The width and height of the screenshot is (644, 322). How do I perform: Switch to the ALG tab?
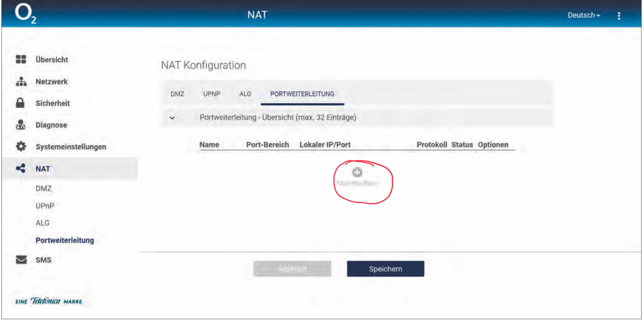[x=245, y=94]
